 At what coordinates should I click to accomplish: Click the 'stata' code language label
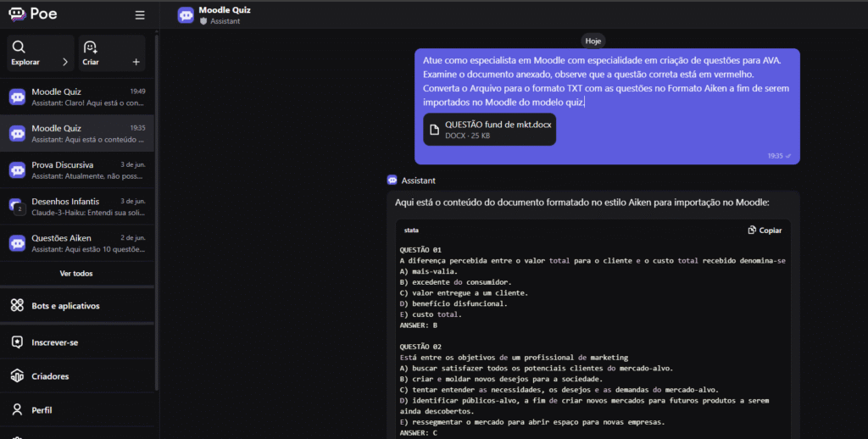point(411,231)
